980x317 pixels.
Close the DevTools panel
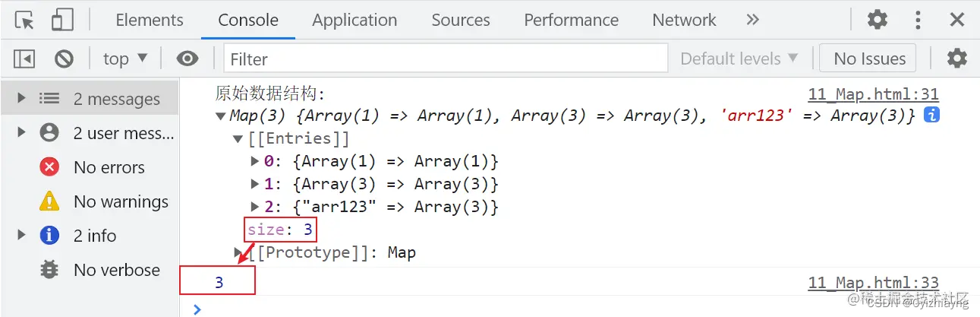[x=957, y=20]
